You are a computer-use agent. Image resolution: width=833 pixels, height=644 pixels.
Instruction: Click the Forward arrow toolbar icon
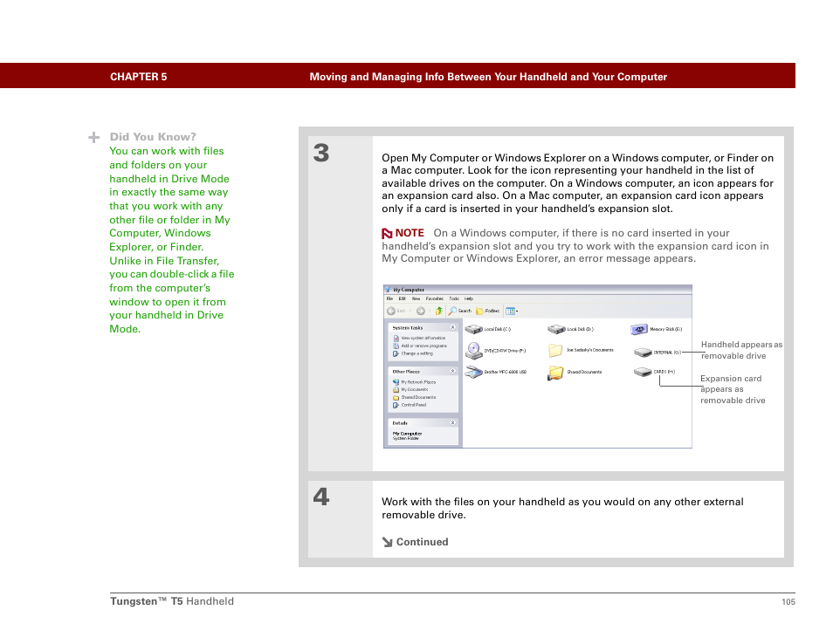point(420,312)
